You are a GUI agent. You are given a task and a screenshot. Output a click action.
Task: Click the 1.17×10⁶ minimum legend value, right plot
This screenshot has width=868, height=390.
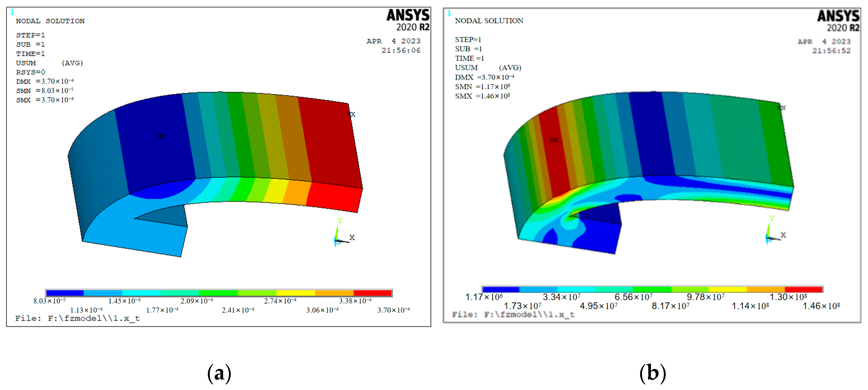coord(484,297)
